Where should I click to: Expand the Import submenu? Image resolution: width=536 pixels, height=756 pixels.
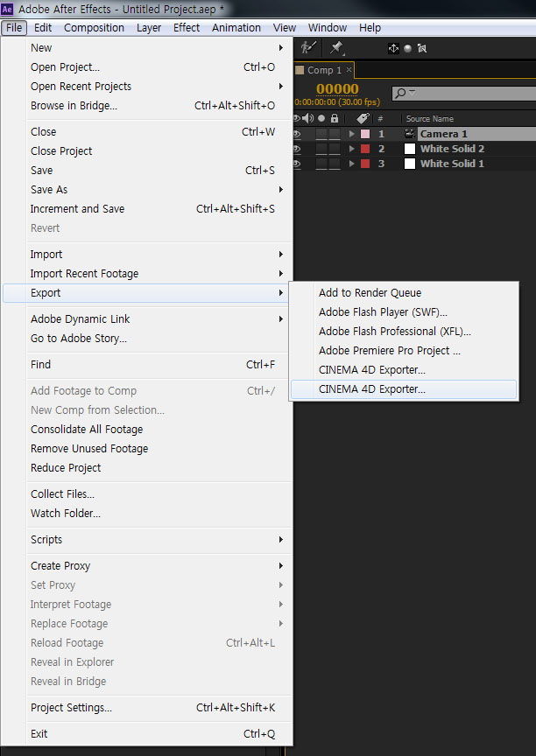click(281, 254)
